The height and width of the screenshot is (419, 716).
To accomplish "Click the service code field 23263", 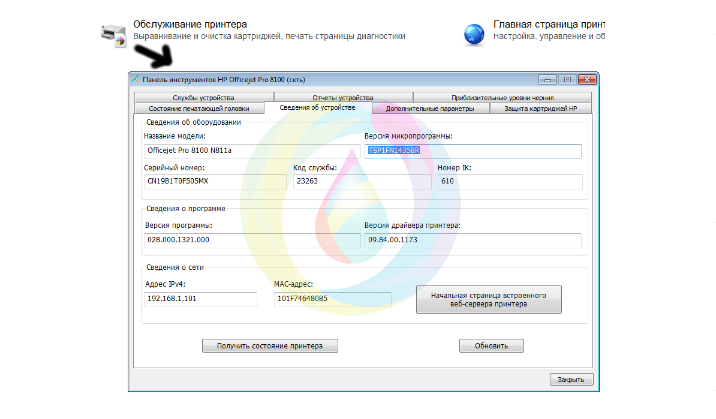I will (362, 182).
